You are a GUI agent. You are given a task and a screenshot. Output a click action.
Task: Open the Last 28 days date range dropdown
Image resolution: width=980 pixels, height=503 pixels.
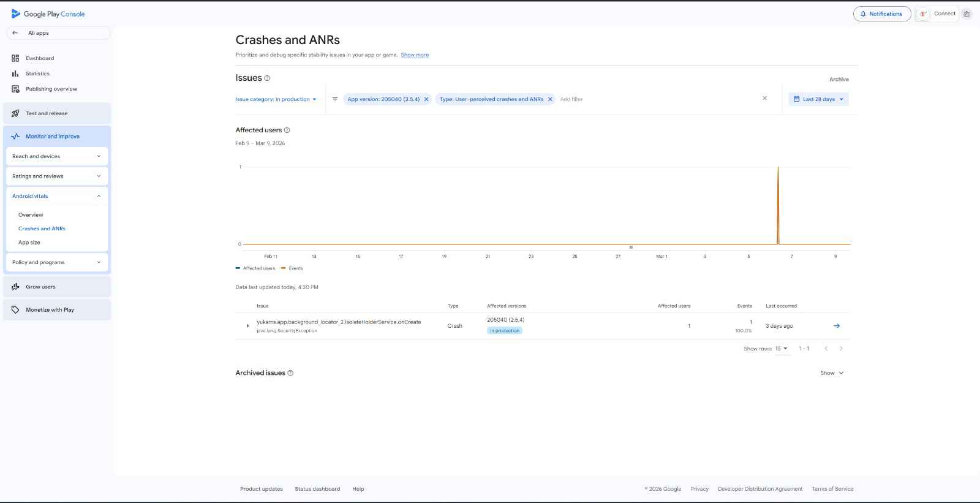click(x=818, y=99)
